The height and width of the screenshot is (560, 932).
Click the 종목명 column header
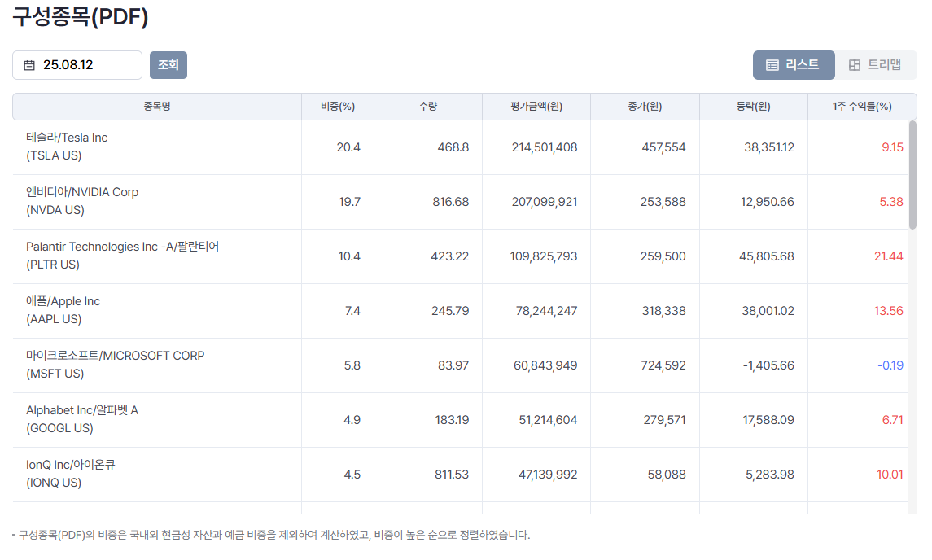tap(157, 107)
